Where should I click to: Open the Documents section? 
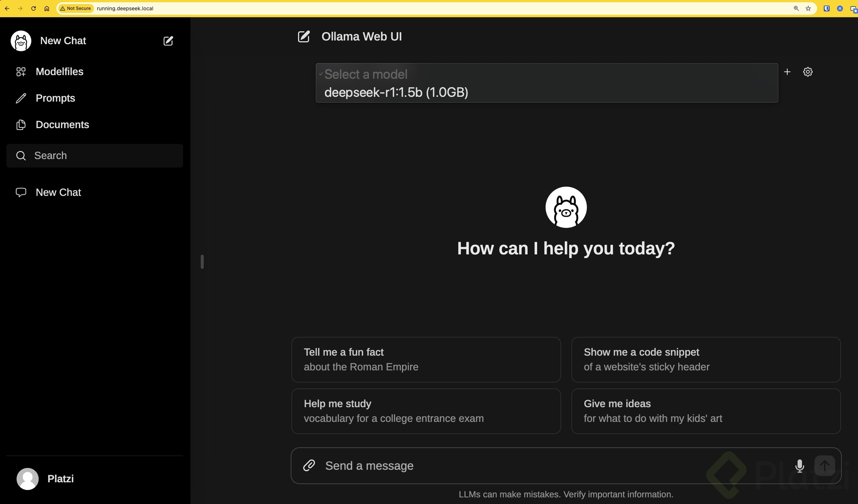tap(95, 125)
